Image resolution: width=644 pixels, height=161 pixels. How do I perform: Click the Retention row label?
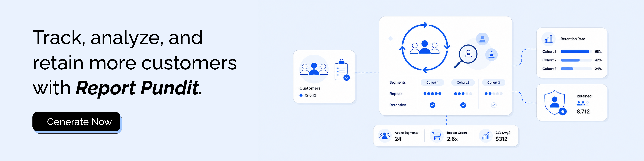398,105
